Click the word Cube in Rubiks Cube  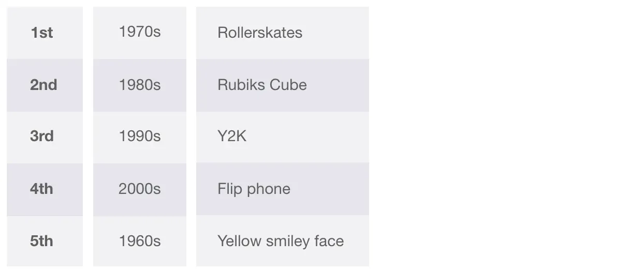[289, 85]
